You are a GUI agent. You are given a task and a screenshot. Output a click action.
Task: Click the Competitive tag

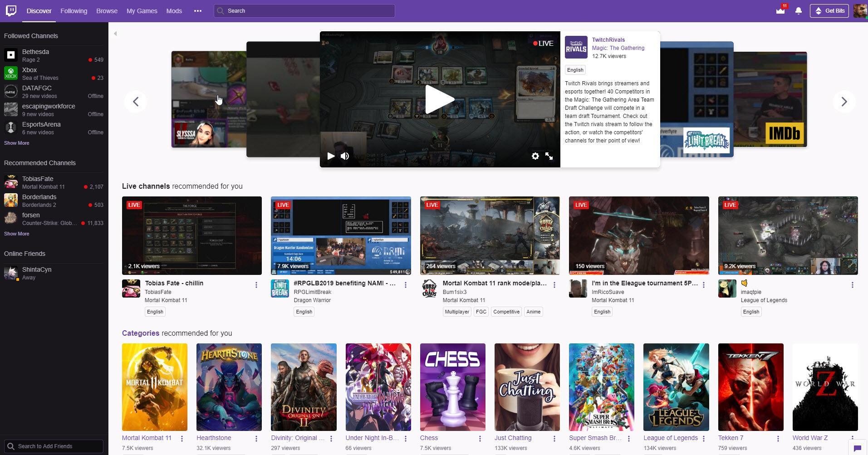click(x=506, y=312)
